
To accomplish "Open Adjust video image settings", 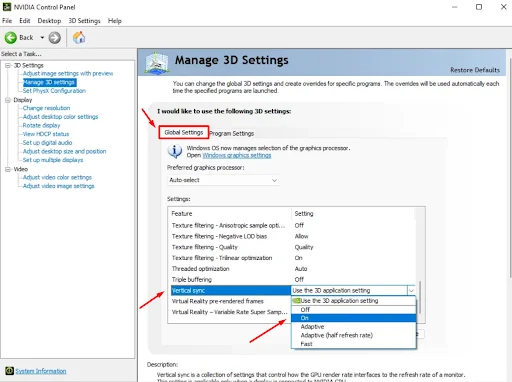I will 58,186.
